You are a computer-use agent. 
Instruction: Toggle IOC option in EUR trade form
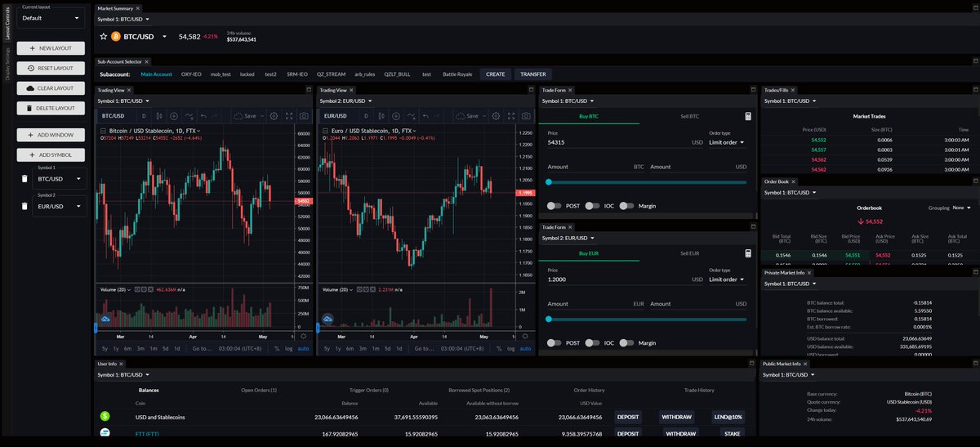tap(593, 343)
